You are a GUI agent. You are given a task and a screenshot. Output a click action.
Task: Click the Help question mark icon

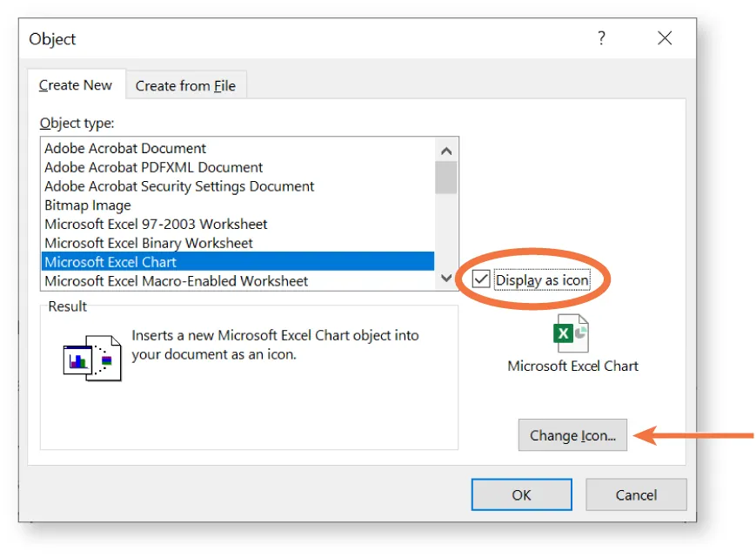pyautogui.click(x=600, y=38)
